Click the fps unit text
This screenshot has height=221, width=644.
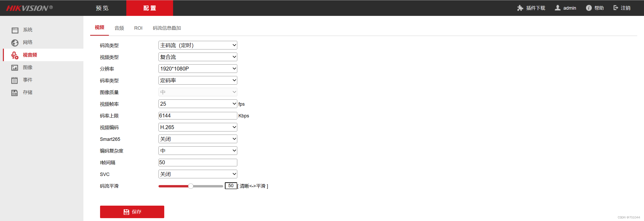241,104
